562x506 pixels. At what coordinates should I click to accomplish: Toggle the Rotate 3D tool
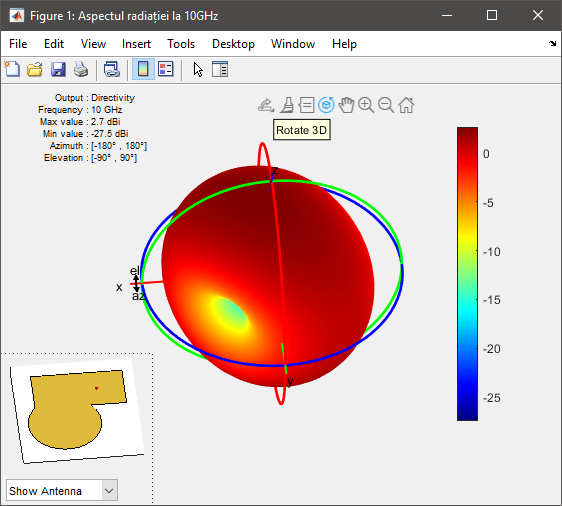326,105
